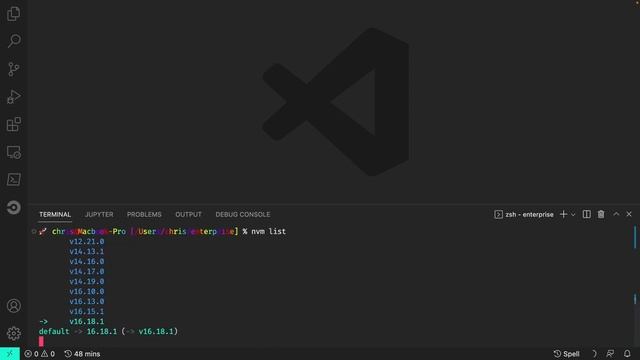The width and height of the screenshot is (640, 360).
Task: Maximize the panel with chevron up
Action: coord(616,214)
